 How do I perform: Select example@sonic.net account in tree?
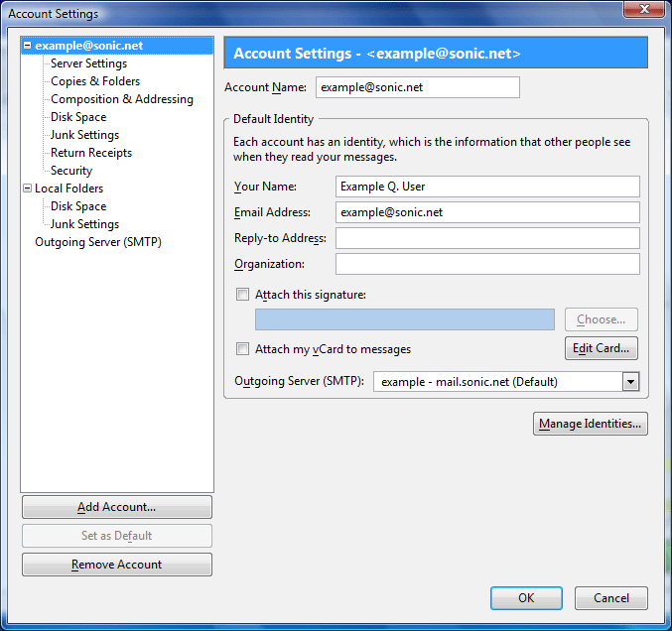pyautogui.click(x=88, y=46)
